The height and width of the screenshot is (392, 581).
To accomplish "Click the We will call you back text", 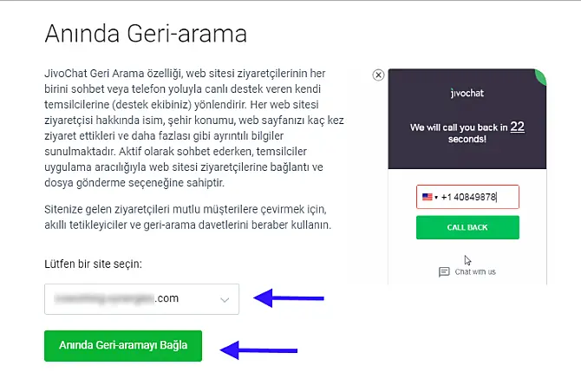I will pos(460,127).
